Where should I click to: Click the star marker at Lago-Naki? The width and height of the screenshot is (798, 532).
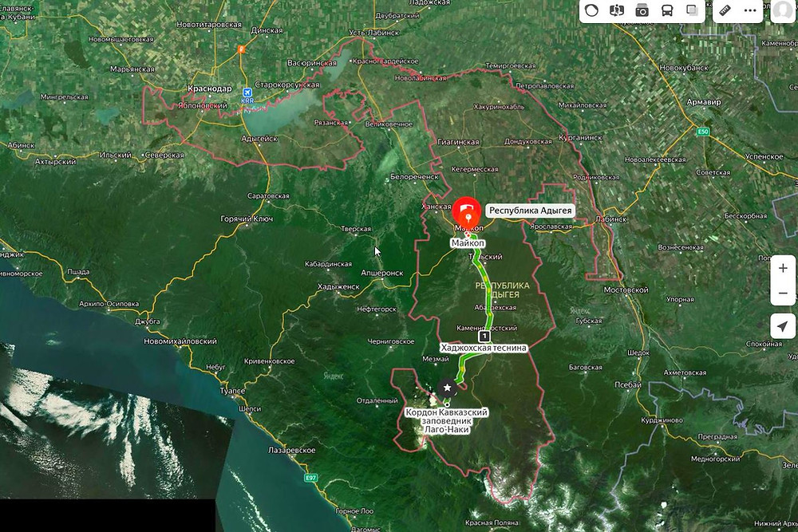(447, 388)
